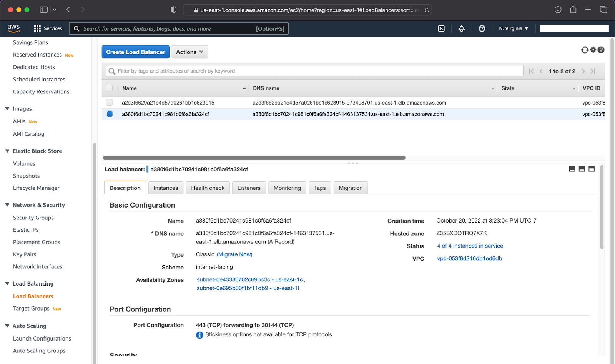
Task: Toggle the select-all checkbox in table header
Action: (x=110, y=88)
